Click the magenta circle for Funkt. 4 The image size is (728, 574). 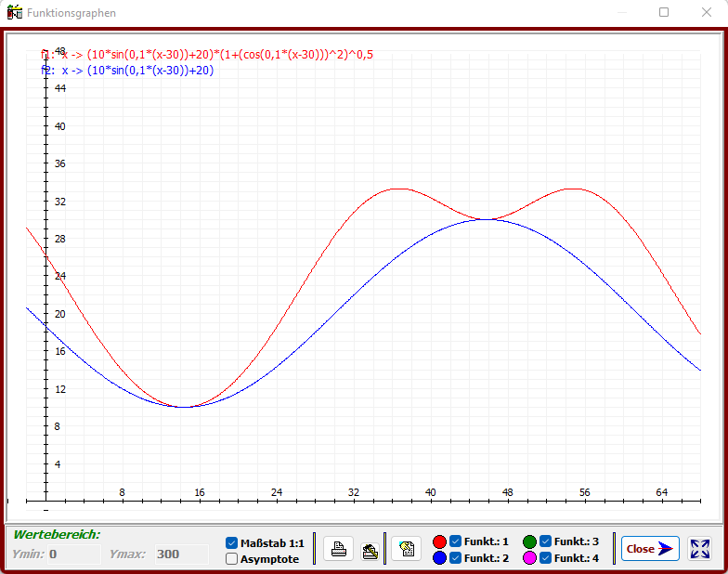coord(530,558)
